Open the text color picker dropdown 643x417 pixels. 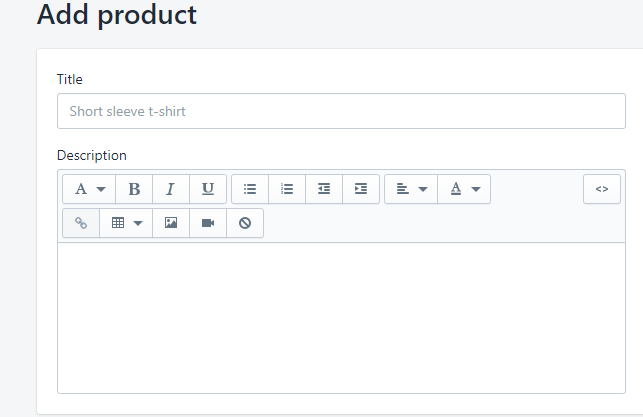[x=464, y=189]
